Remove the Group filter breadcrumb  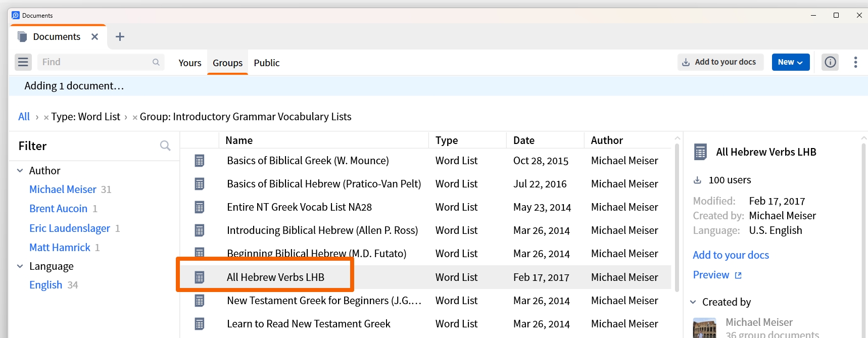[135, 118]
